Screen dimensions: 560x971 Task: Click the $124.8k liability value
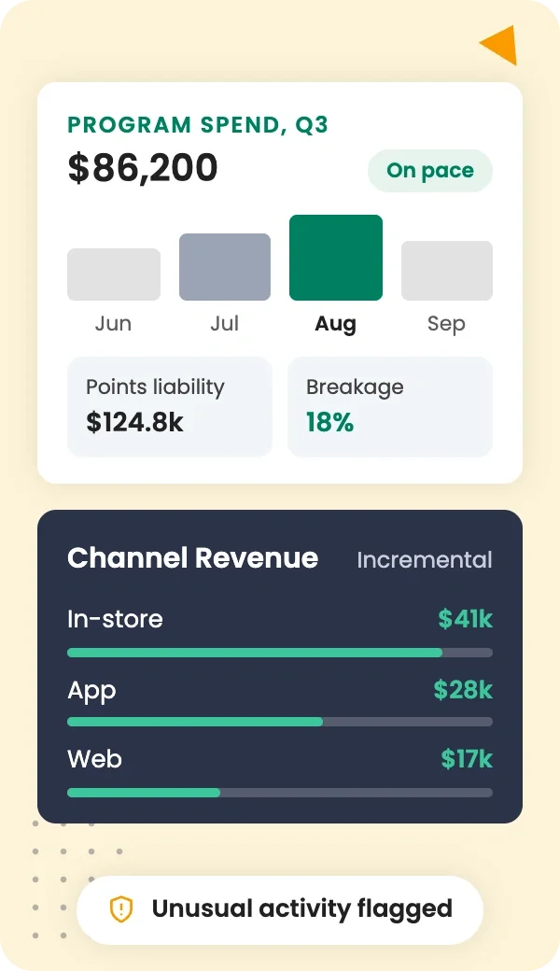coord(135,422)
